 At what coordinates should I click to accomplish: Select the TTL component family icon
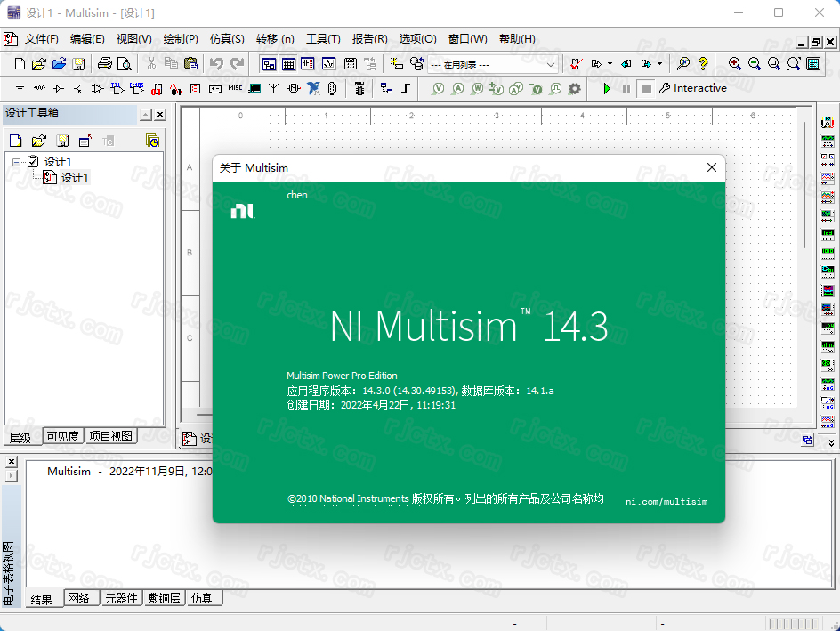click(117, 88)
